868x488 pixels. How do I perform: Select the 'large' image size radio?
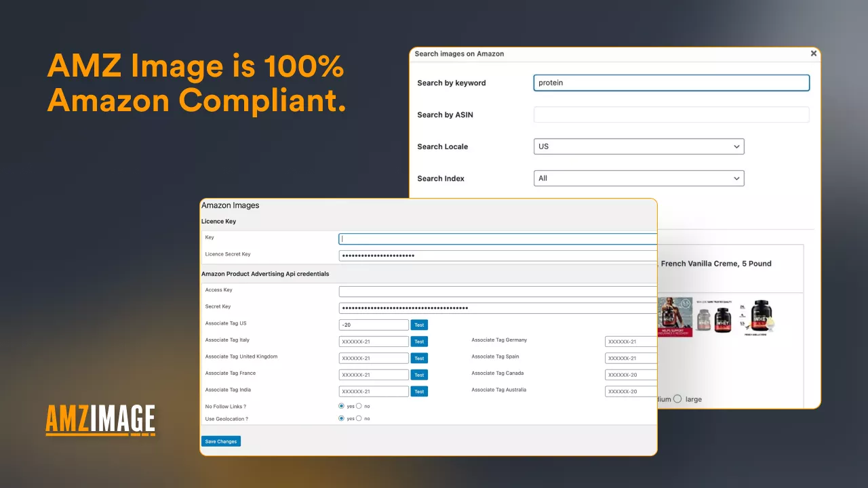click(677, 399)
